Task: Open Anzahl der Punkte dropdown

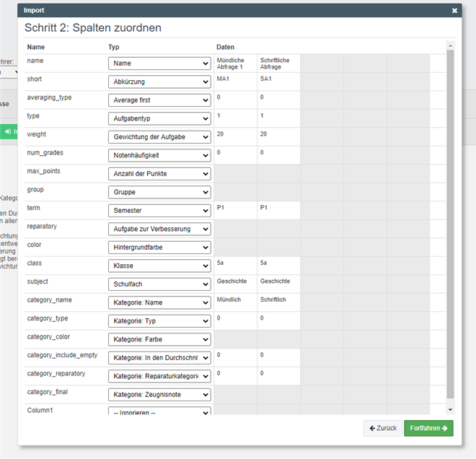Action: [159, 174]
